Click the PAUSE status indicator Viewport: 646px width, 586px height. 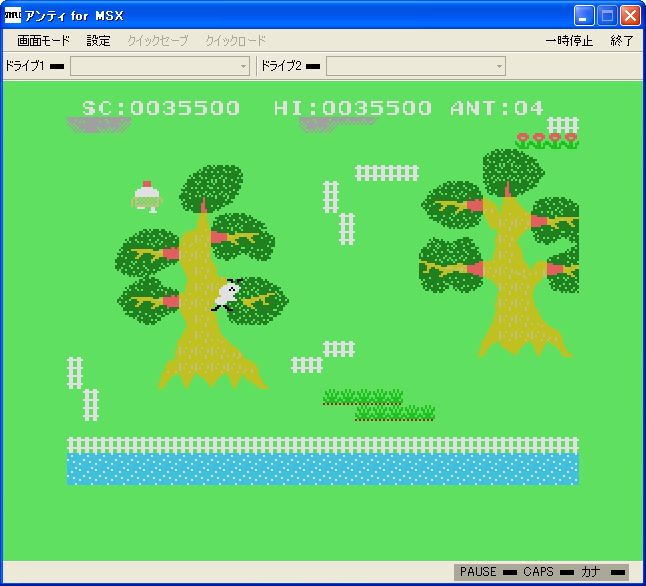click(x=510, y=572)
